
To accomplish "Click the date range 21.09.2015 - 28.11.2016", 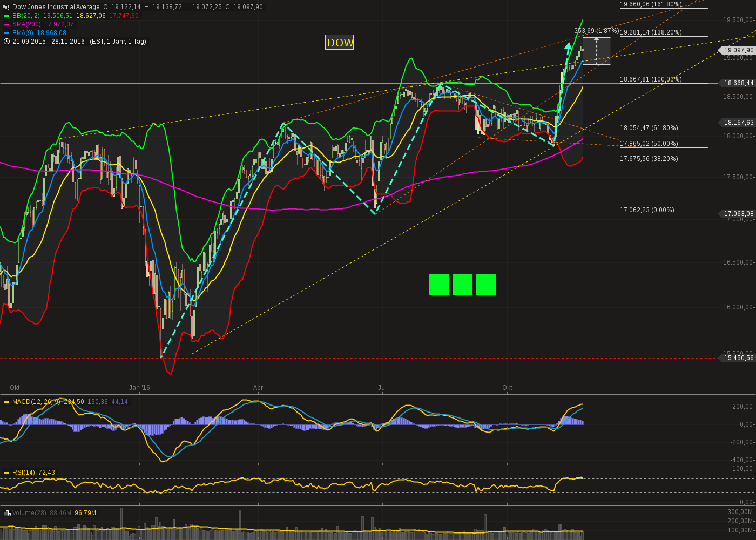I will tap(49, 42).
